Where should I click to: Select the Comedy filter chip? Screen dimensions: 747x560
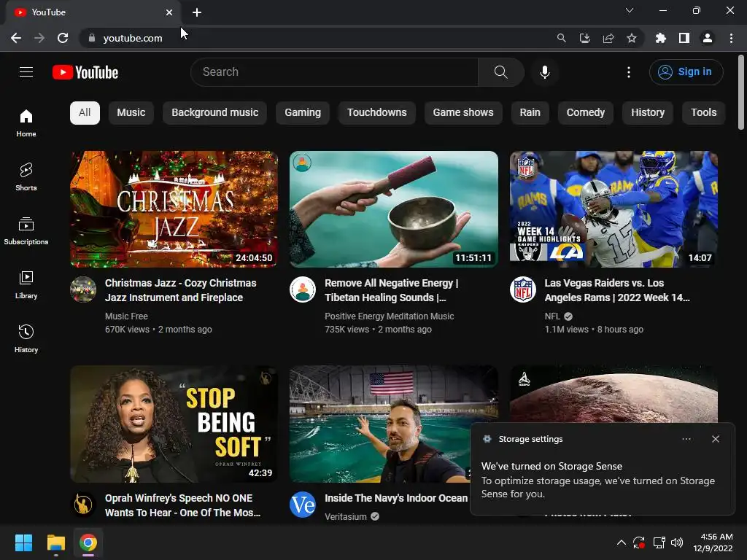[x=586, y=113]
